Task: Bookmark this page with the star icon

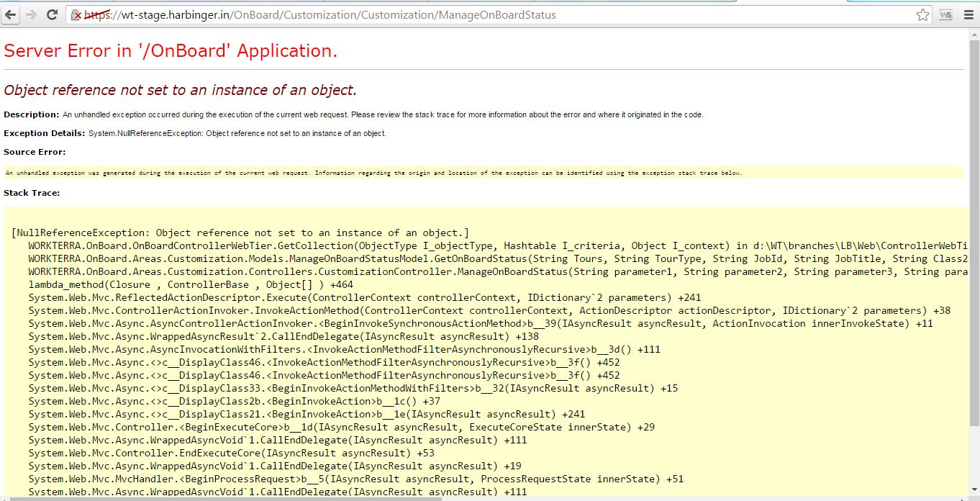Action: (x=922, y=15)
